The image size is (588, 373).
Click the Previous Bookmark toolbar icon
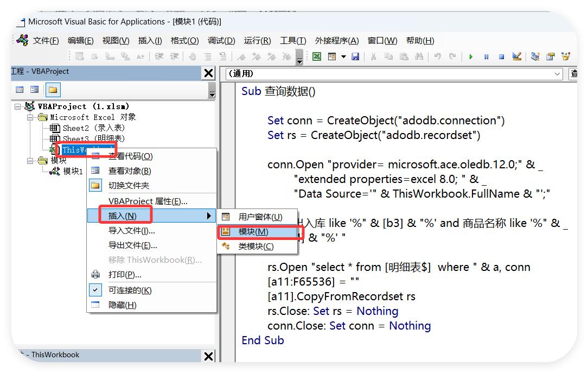pos(272,56)
